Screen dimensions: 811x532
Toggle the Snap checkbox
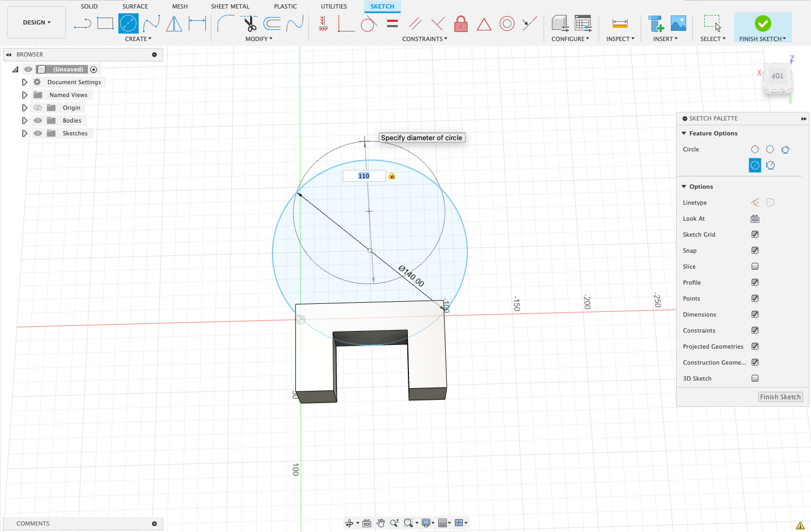click(x=755, y=251)
